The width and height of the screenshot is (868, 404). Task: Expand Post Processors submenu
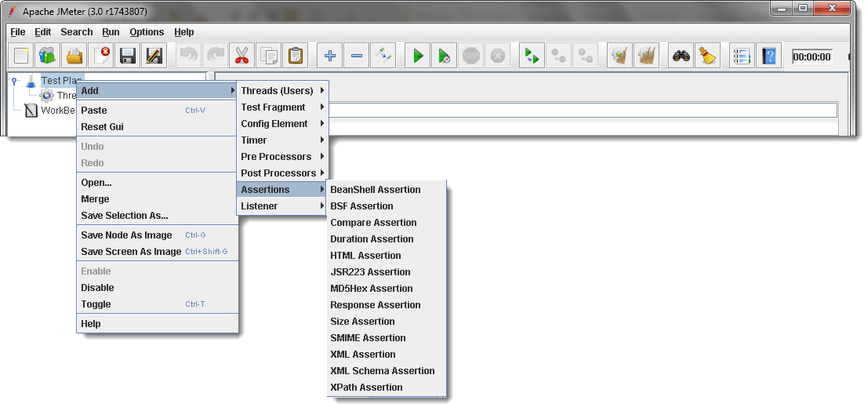point(283,173)
